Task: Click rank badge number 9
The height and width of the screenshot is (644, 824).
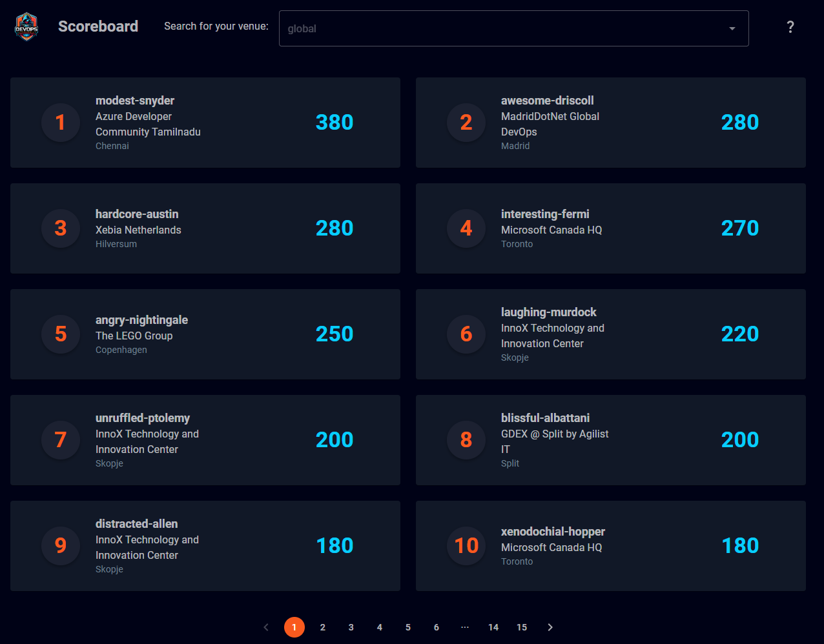Action: 61,546
